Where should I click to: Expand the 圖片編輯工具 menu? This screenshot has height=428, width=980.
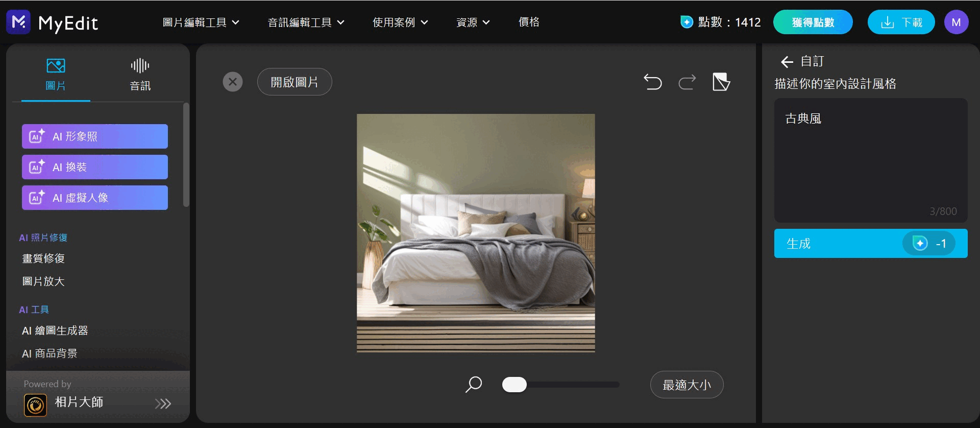tap(201, 22)
